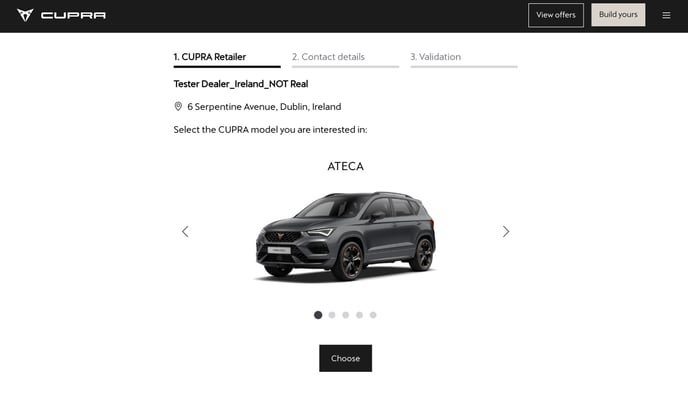Switch to the CUPRA Retailer step tab
688x402 pixels.
(227, 59)
